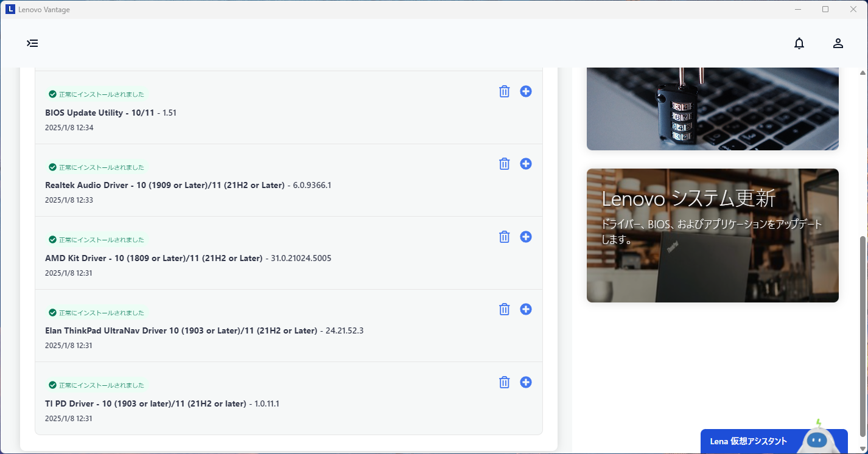
Task: Click version number 31.0.21024.5005
Action: click(301, 258)
